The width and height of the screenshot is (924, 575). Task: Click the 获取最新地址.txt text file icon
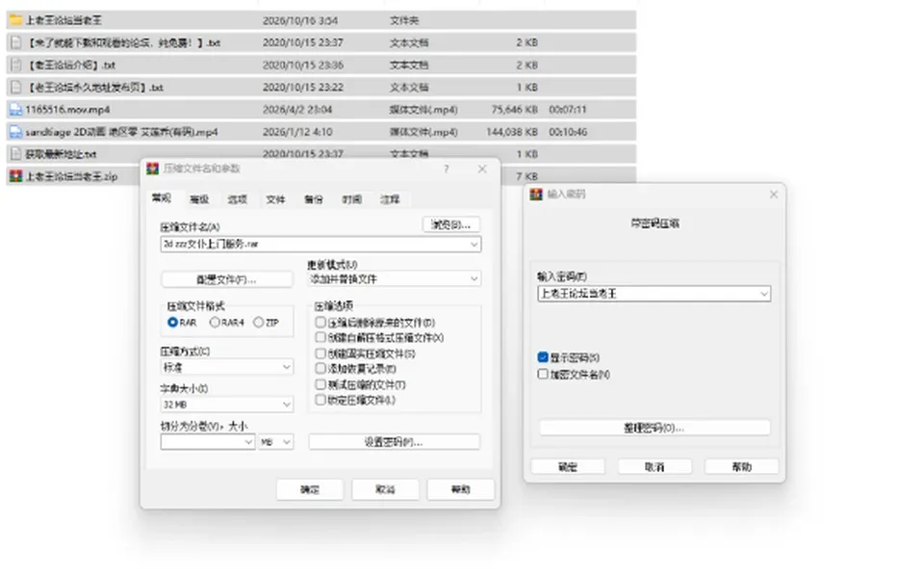click(x=16, y=154)
